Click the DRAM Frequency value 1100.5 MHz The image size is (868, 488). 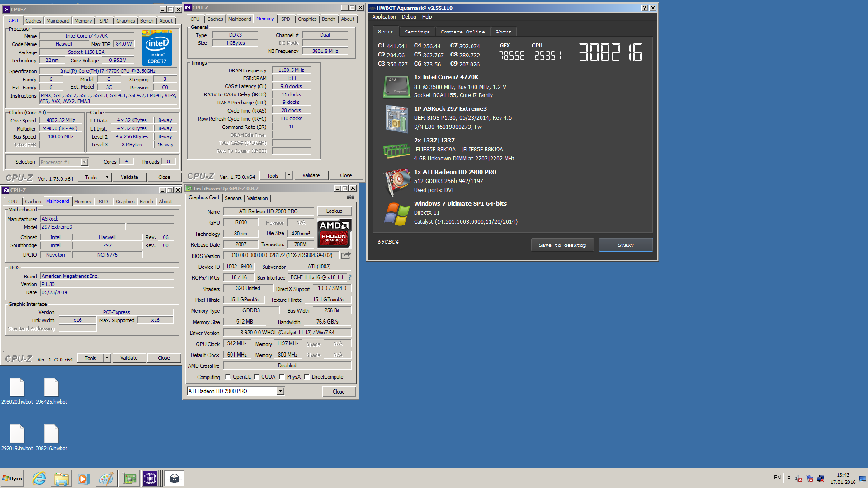point(291,70)
